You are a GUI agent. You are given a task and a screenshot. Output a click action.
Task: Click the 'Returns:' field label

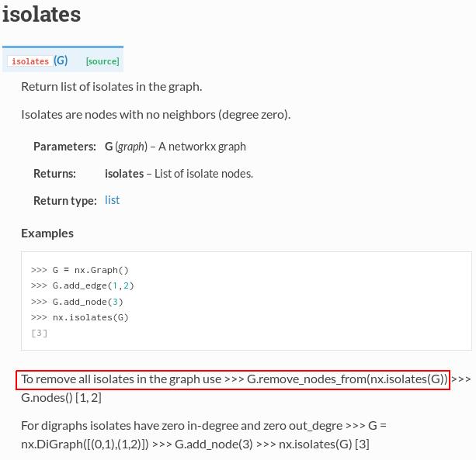click(54, 174)
